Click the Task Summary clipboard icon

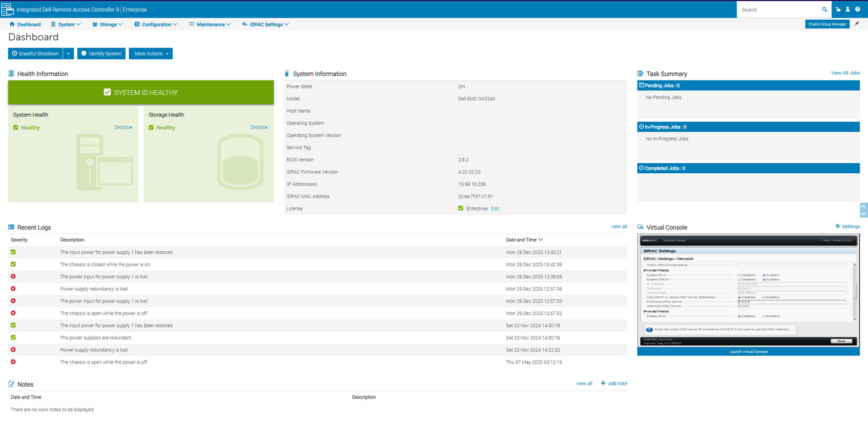(x=640, y=74)
